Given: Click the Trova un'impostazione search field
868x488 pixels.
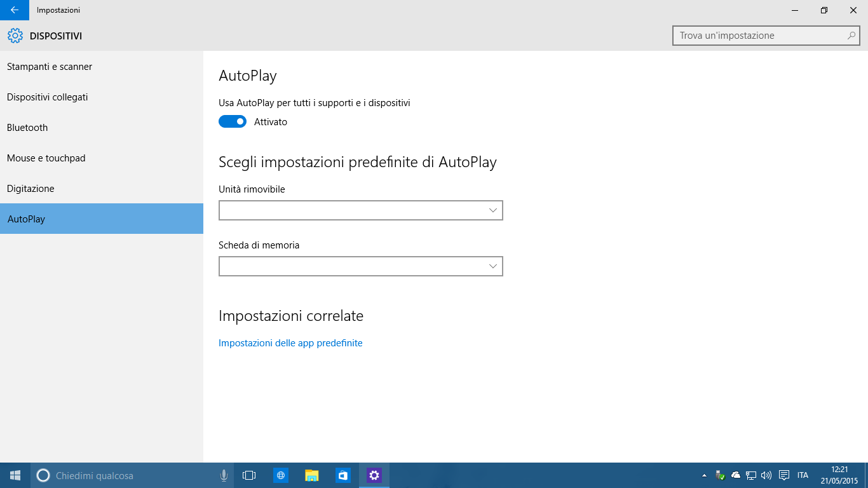Looking at the screenshot, I should (x=766, y=36).
